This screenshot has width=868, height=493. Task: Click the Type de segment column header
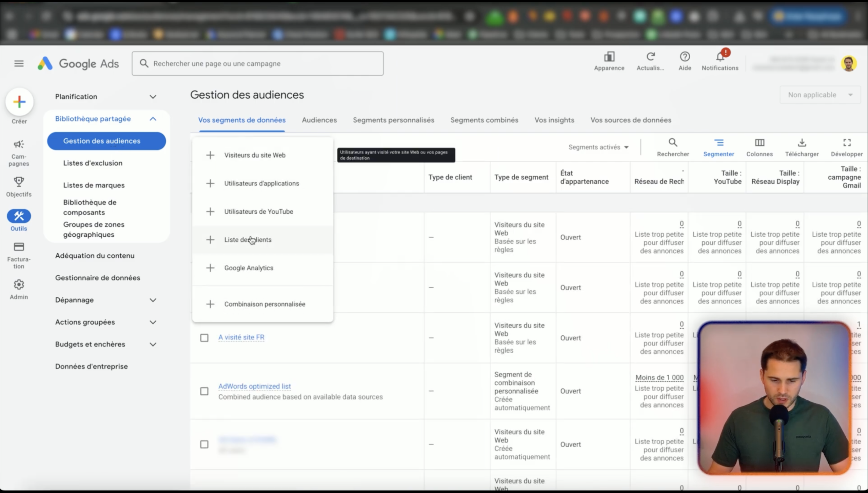tap(521, 177)
